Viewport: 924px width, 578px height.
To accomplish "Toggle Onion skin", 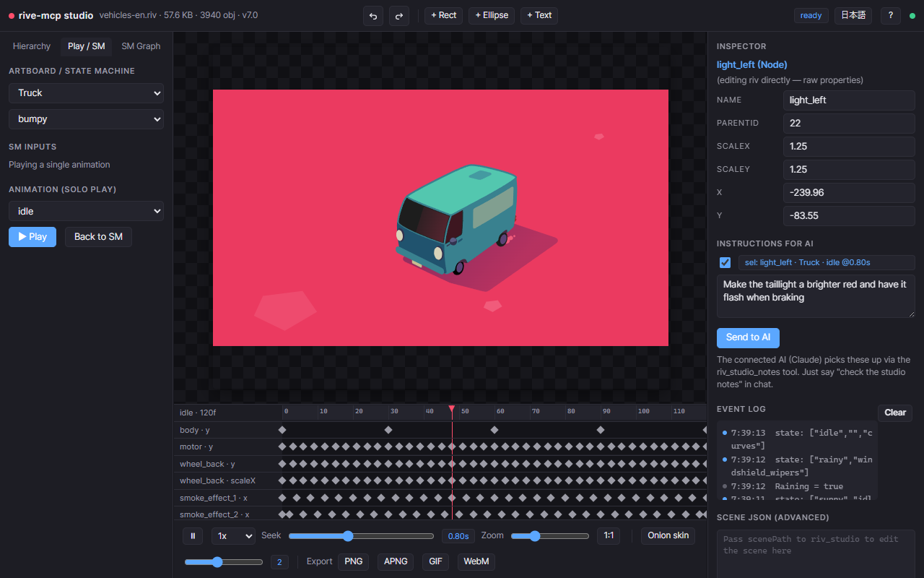I will pos(668,536).
